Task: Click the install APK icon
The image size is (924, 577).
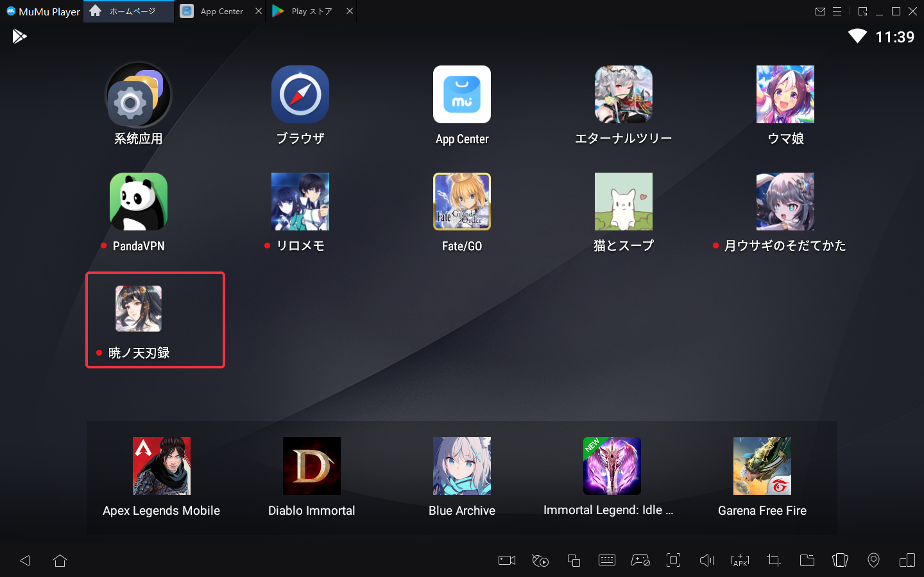Action: click(740, 560)
